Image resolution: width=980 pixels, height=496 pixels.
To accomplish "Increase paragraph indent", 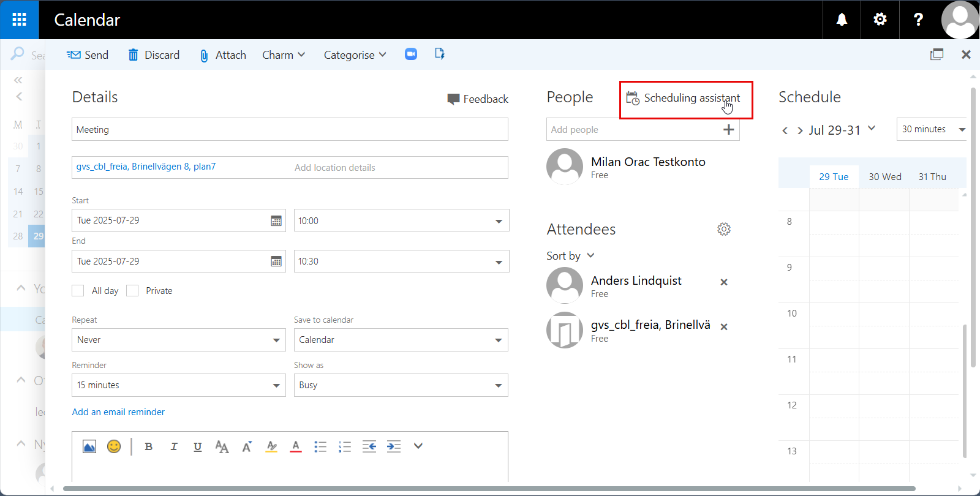I will [394, 446].
